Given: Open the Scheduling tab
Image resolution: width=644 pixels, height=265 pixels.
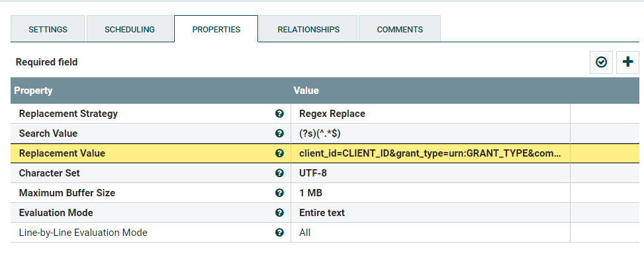Looking at the screenshot, I should click(130, 30).
